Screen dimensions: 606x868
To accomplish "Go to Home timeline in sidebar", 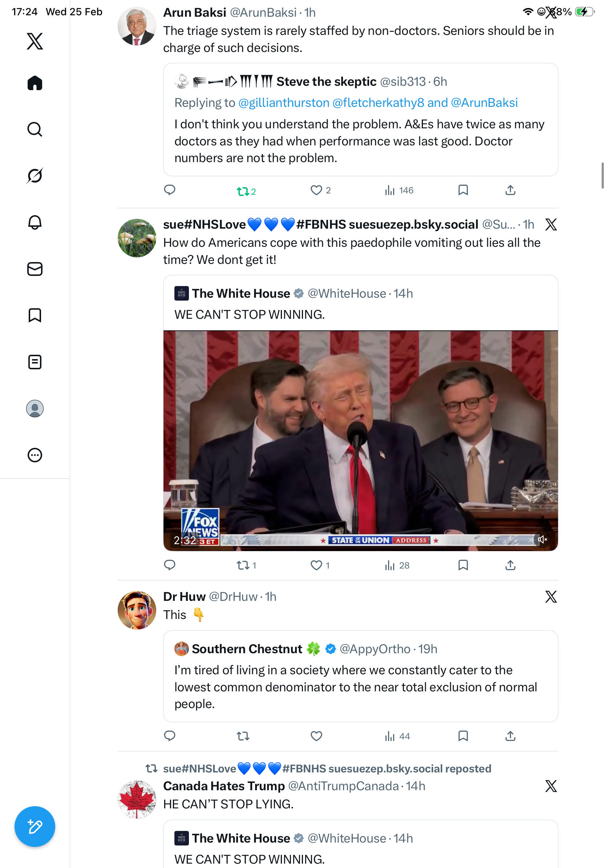I will pyautogui.click(x=35, y=83).
